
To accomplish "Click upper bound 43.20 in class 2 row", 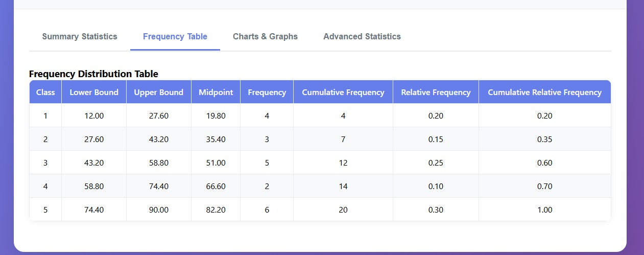I will 159,140.
